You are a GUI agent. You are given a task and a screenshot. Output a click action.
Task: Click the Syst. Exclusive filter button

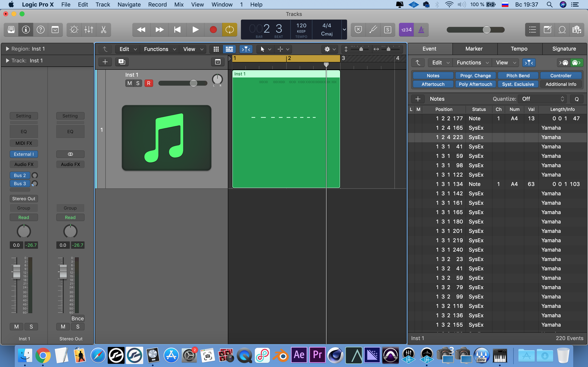[x=518, y=84]
